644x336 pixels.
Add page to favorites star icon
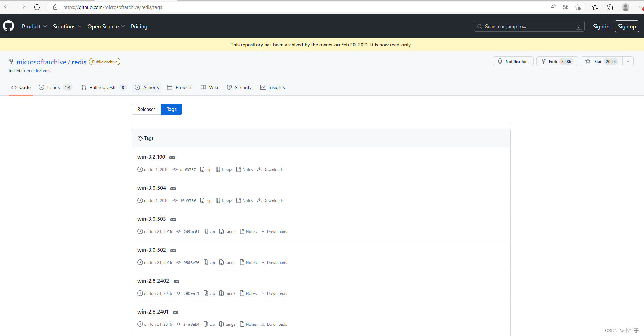(578, 7)
